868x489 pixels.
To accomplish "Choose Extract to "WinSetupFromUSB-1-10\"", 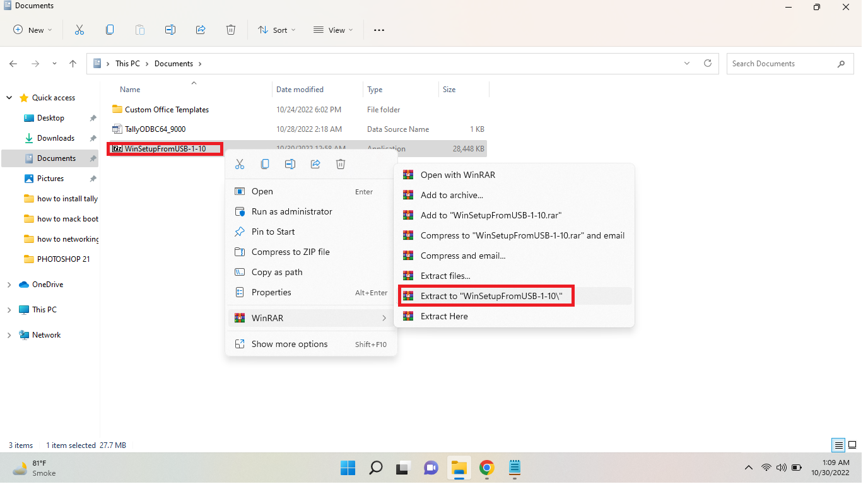I will tap(514, 296).
